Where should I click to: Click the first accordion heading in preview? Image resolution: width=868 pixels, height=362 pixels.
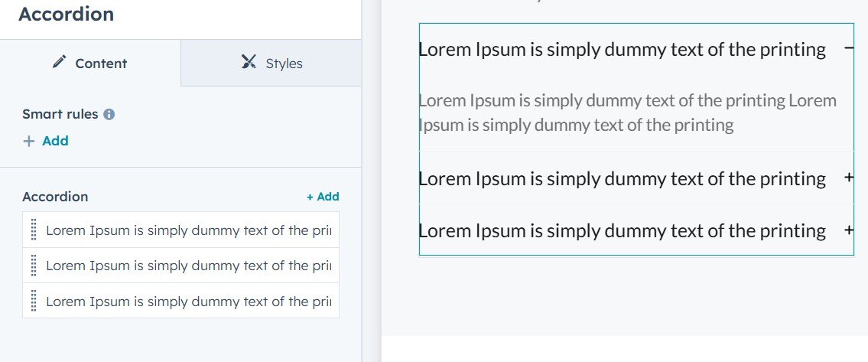[x=622, y=50]
